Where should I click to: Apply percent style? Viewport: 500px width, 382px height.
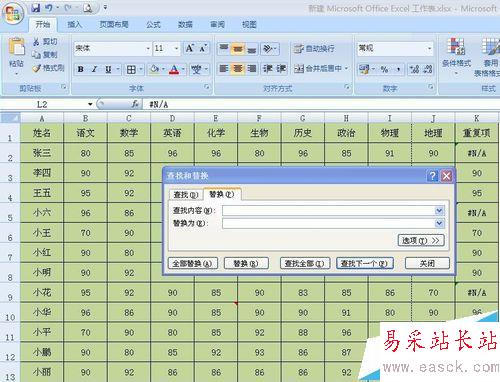(384, 69)
